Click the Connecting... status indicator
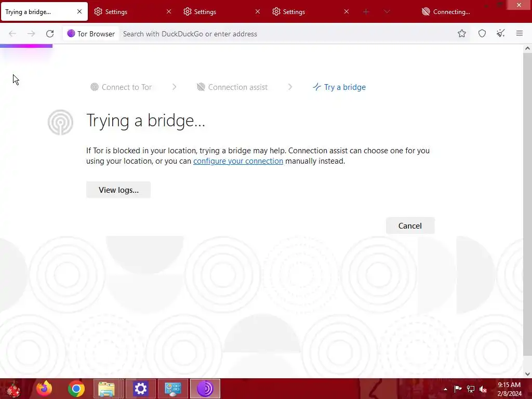532x399 pixels. click(x=446, y=11)
